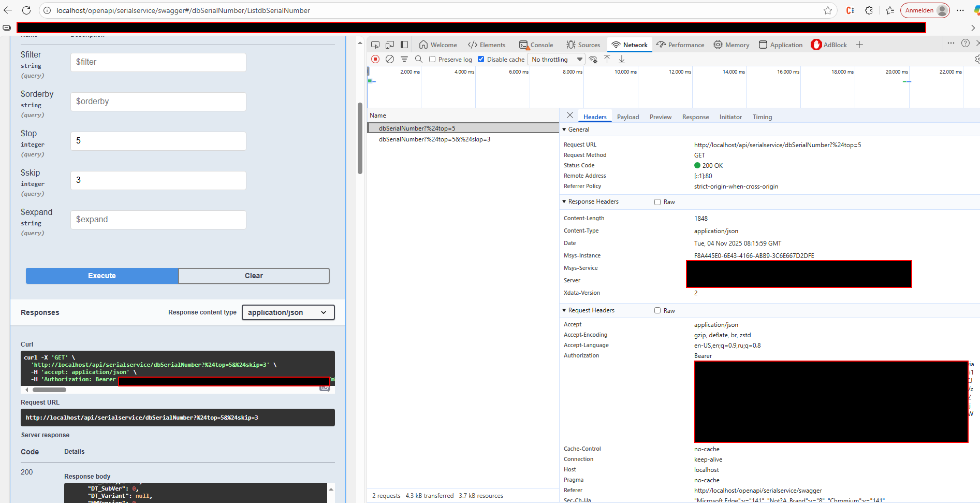This screenshot has height=503, width=980.
Task: Click the Import HAR upload arrow
Action: tap(607, 60)
